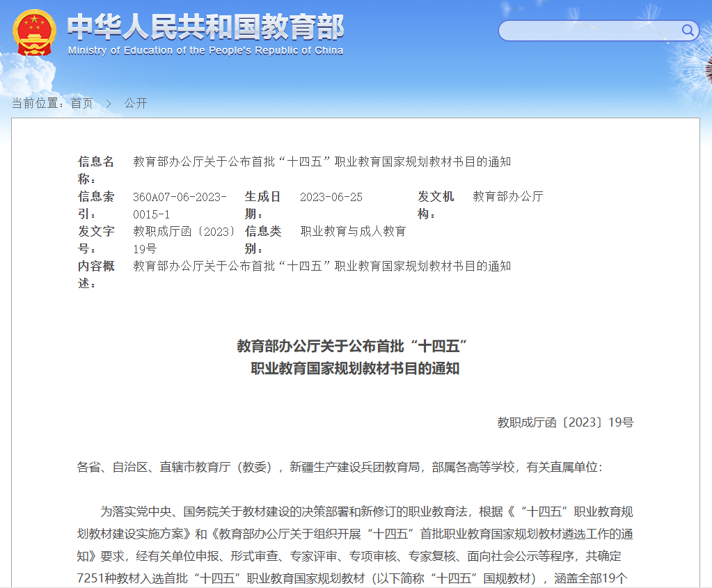Click the 发文字号 field label

(96, 239)
